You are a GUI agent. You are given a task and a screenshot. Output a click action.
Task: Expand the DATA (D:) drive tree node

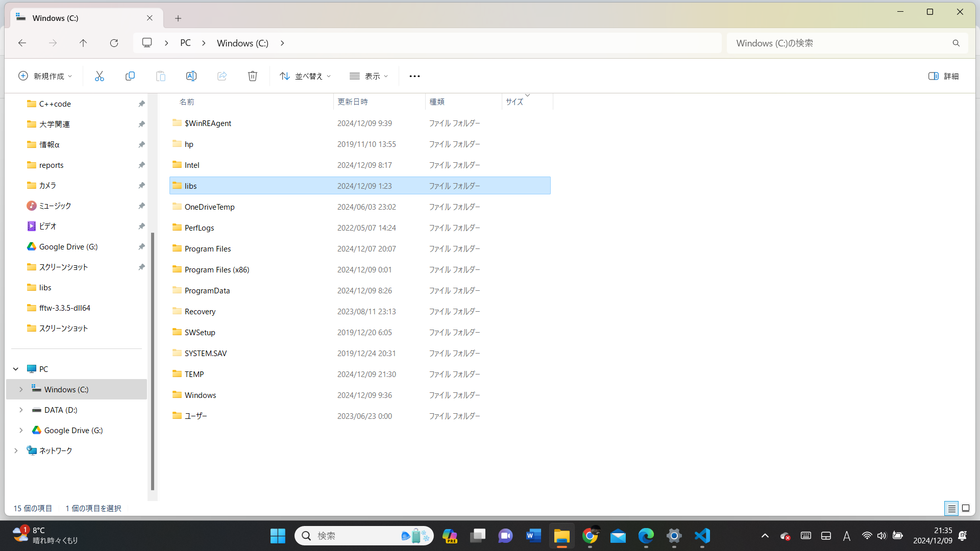click(21, 410)
